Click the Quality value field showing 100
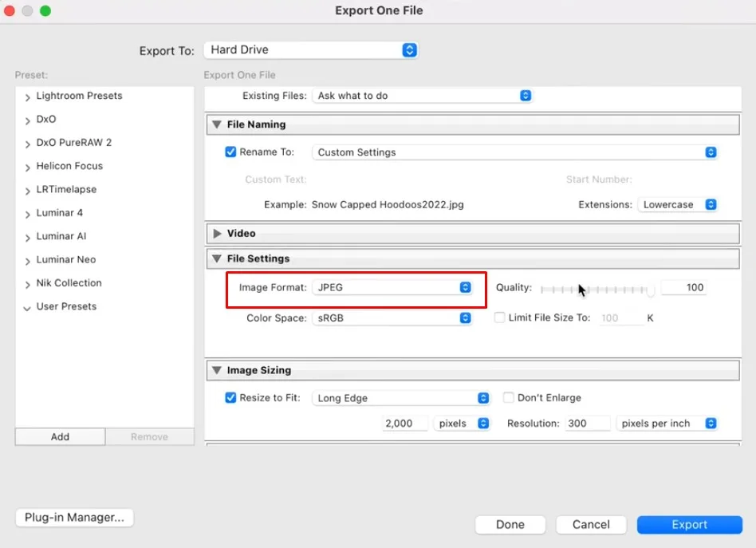Viewport: 756px width, 548px height. click(683, 287)
